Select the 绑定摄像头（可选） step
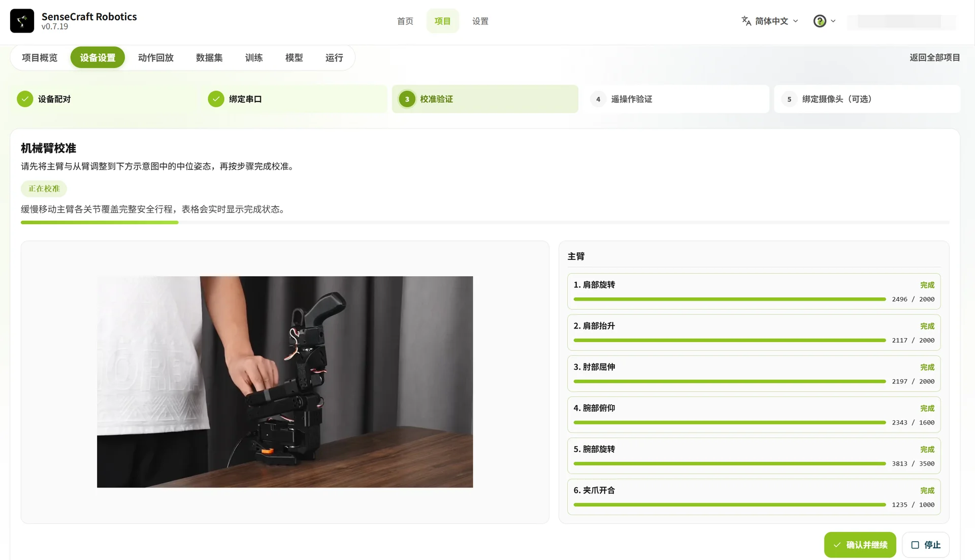The width and height of the screenshot is (975, 560). 867,99
